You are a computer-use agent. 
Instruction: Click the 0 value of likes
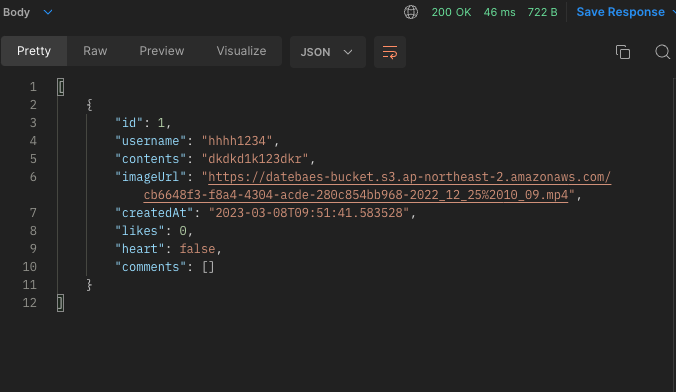(183, 231)
